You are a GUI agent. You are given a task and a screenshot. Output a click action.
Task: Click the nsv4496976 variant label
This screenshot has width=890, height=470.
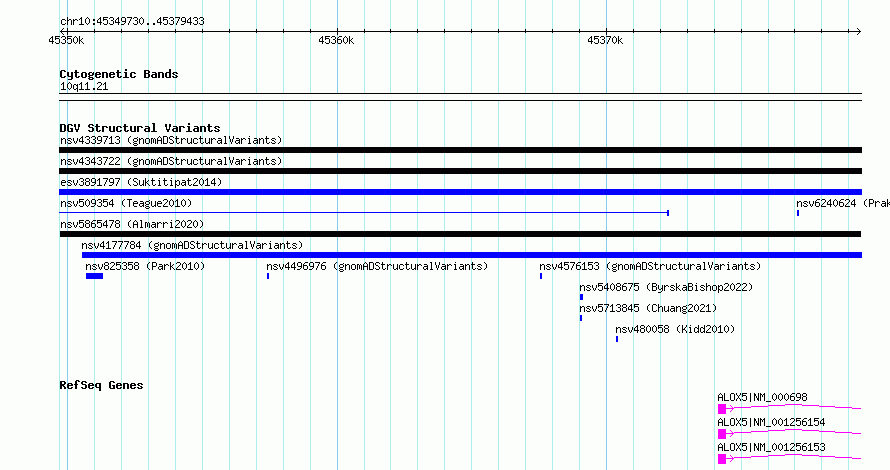pyautogui.click(x=377, y=266)
